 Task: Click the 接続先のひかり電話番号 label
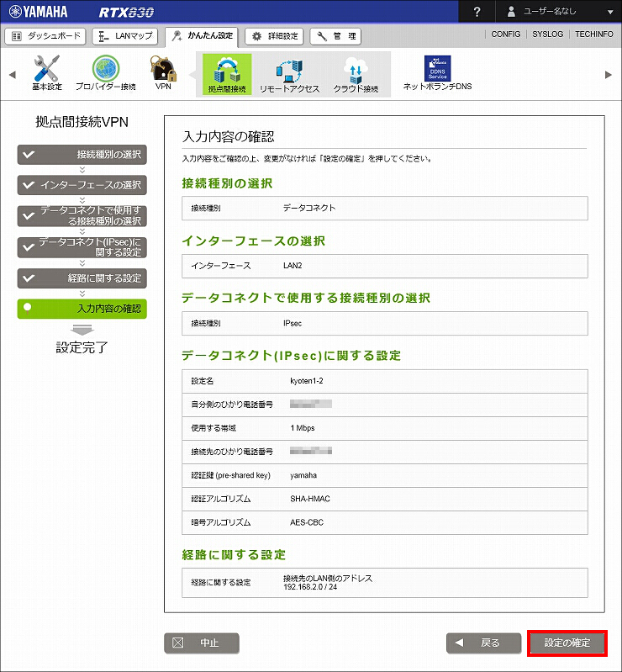pyautogui.click(x=232, y=452)
